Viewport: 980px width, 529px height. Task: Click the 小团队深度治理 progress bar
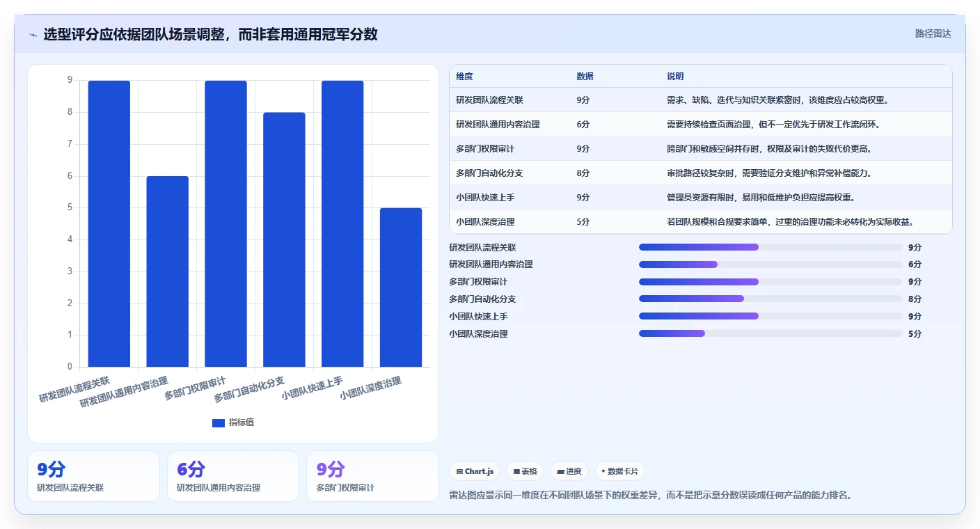770,333
